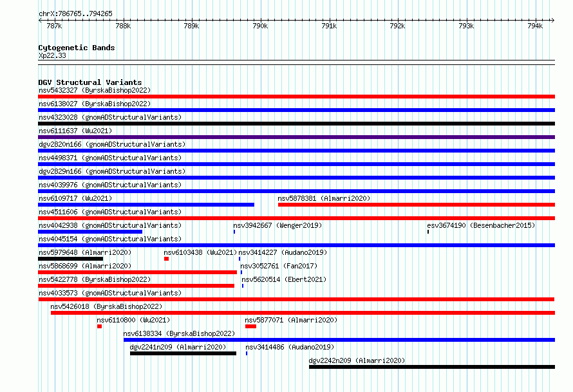The width and height of the screenshot is (573, 392).
Task: Click the DGV Structural Variants track title
Action: [x=90, y=82]
